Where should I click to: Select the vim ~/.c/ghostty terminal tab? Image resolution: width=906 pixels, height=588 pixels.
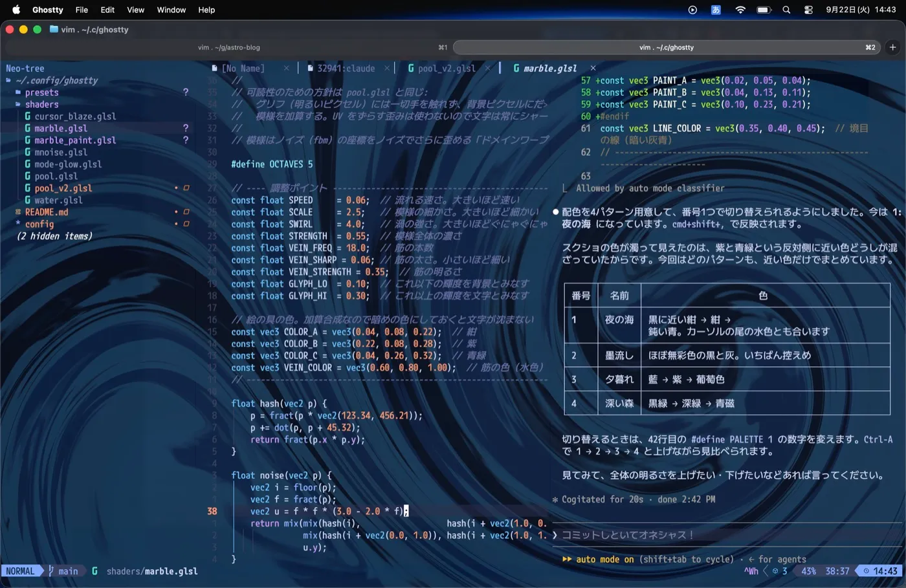click(x=667, y=47)
